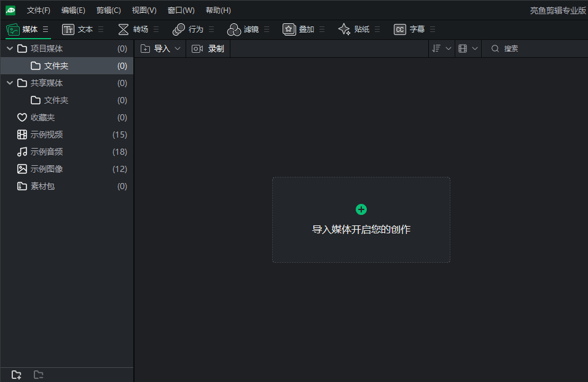
Task: Click the delete folder icon
Action: tap(38, 375)
